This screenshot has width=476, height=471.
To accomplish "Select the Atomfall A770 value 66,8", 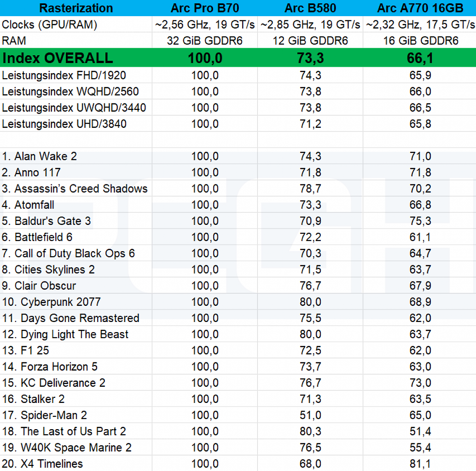I will click(420, 205).
